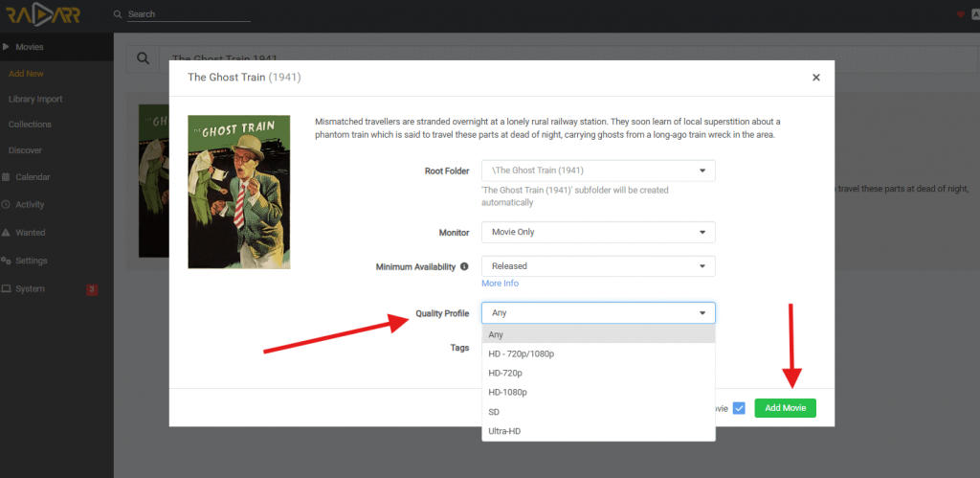980x478 pixels.
Task: Close the Ghost Train dialog
Action: [815, 78]
